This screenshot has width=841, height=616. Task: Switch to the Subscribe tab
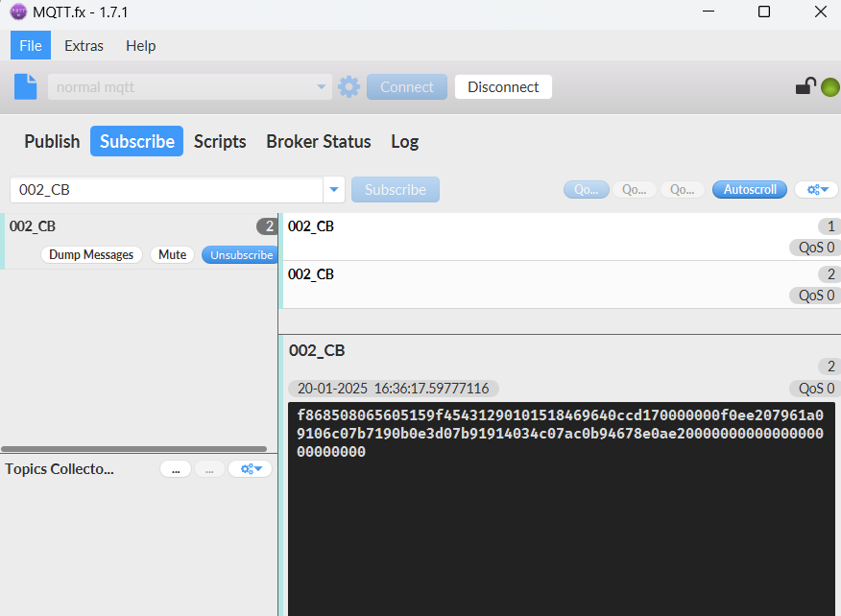point(136,141)
